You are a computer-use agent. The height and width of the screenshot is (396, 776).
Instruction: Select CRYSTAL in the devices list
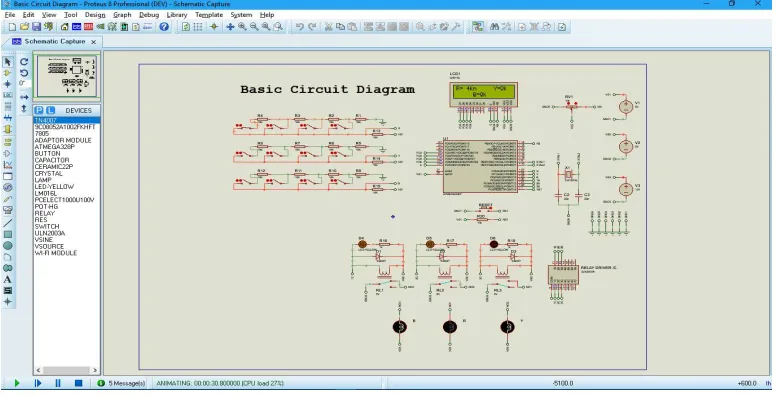(x=48, y=174)
